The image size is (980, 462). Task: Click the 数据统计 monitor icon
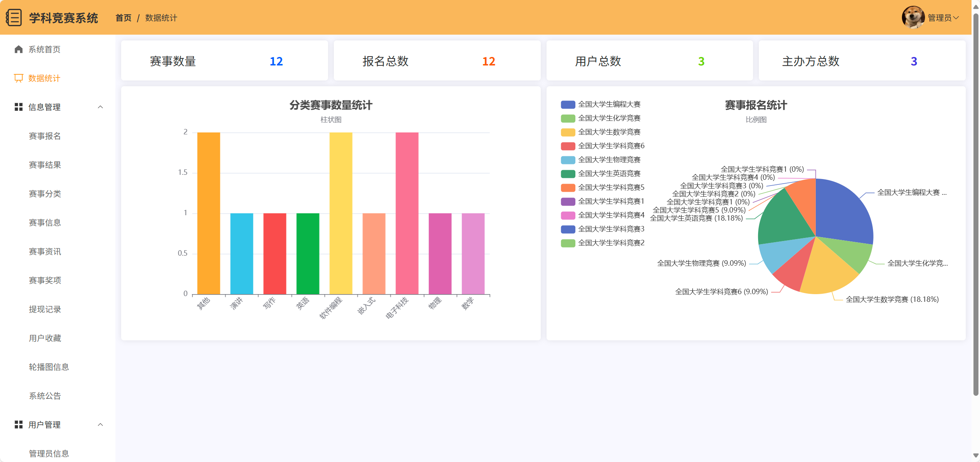coord(18,78)
